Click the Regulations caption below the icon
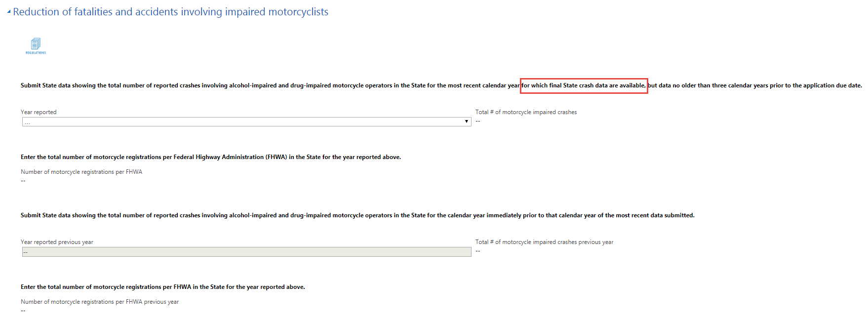 [x=36, y=53]
